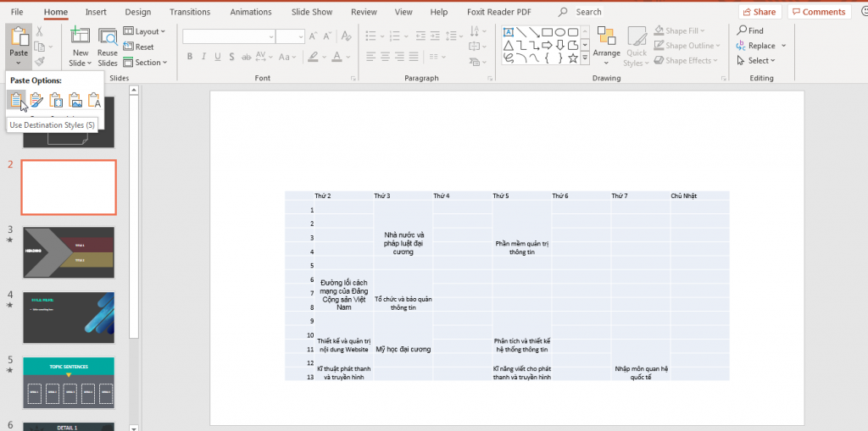Toggle Underline formatting
This screenshot has height=431, width=868.
click(x=218, y=57)
